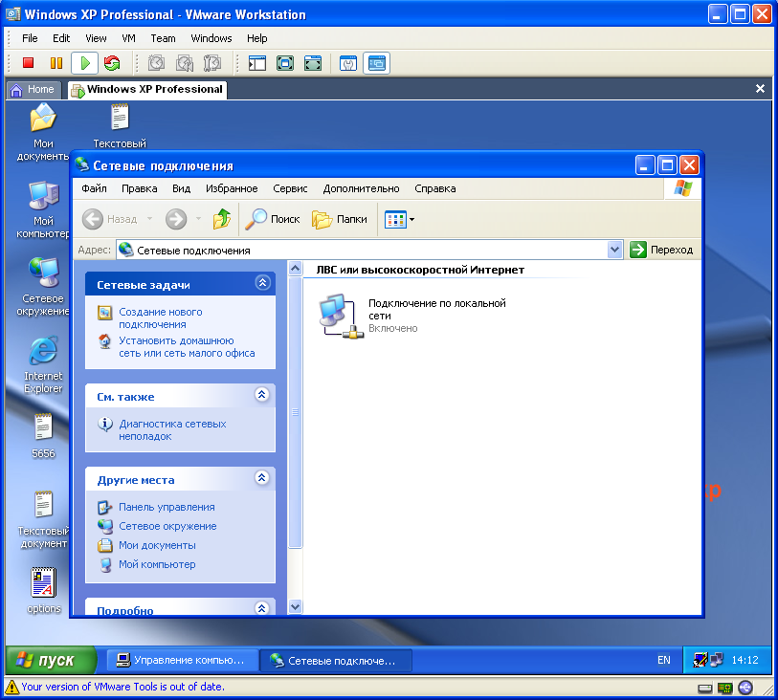Click the Show/Hide Sidebar toolbar icon
The width and height of the screenshot is (778, 700).
pos(257,63)
